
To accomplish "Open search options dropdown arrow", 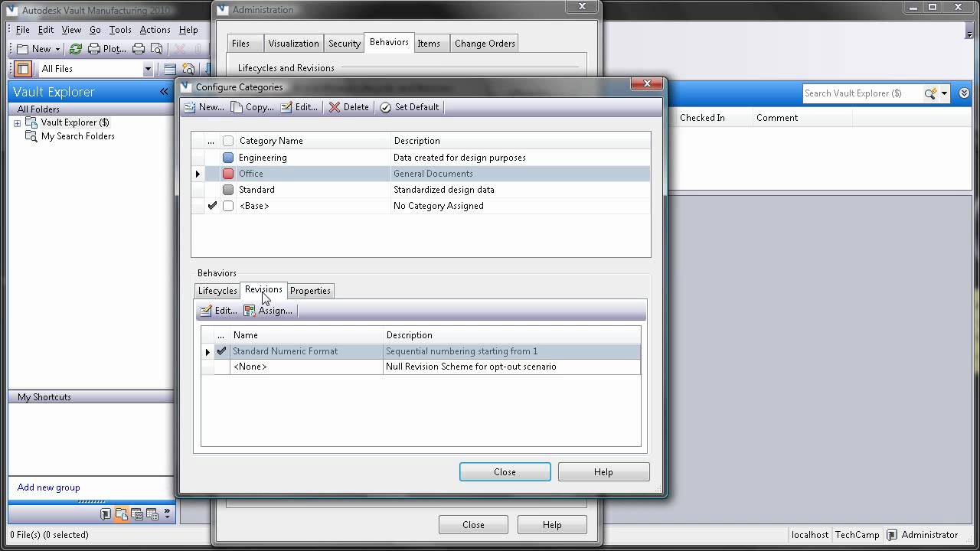I will click(x=944, y=93).
